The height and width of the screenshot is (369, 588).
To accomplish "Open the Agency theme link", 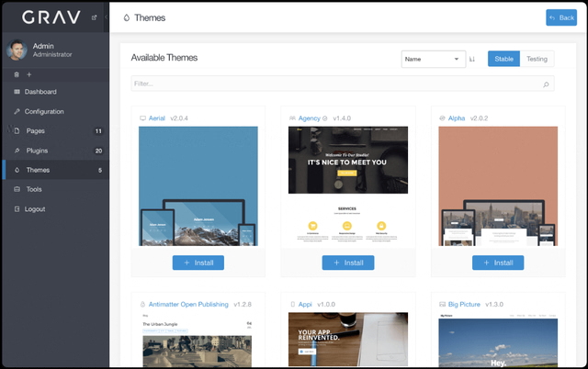I will (310, 118).
